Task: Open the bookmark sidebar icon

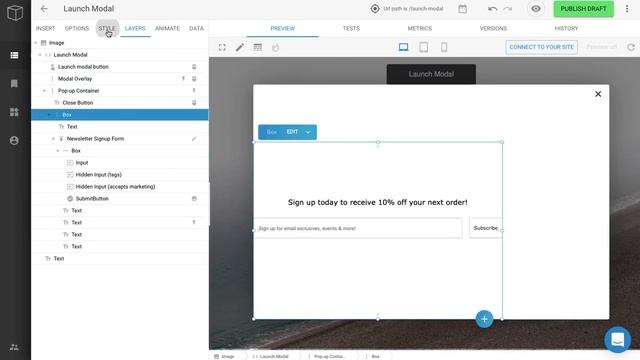Action: [14, 84]
